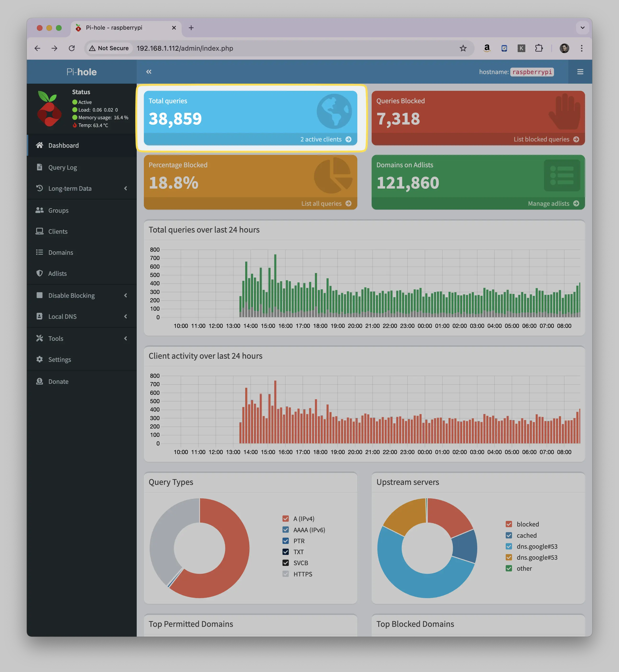Click the Amazon extension icon
The height and width of the screenshot is (672, 619).
(x=487, y=48)
